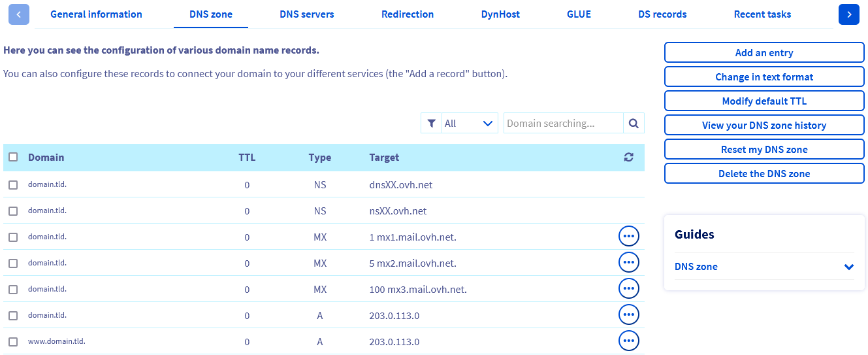Switch to the GLUE tab
The image size is (868, 355).
[x=579, y=14]
